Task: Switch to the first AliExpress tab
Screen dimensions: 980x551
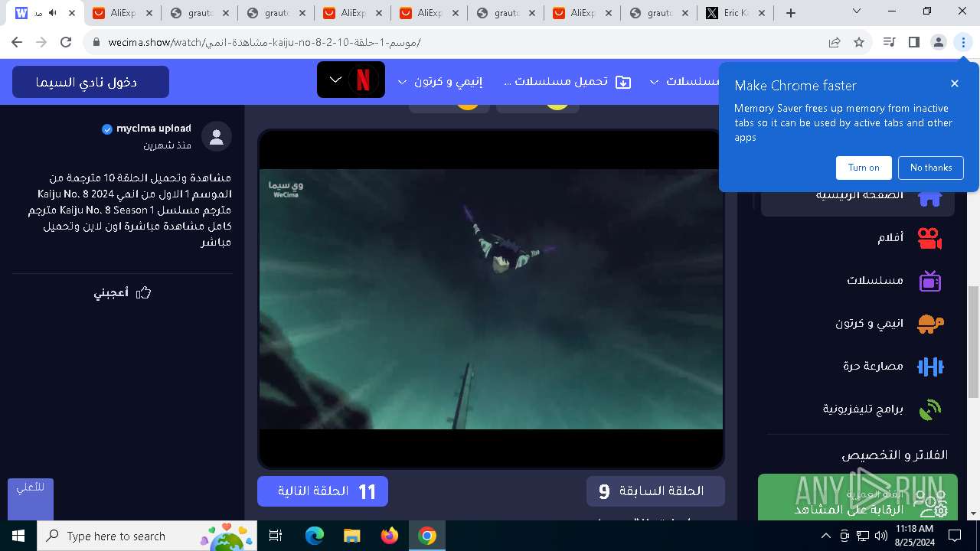Action: coord(122,13)
